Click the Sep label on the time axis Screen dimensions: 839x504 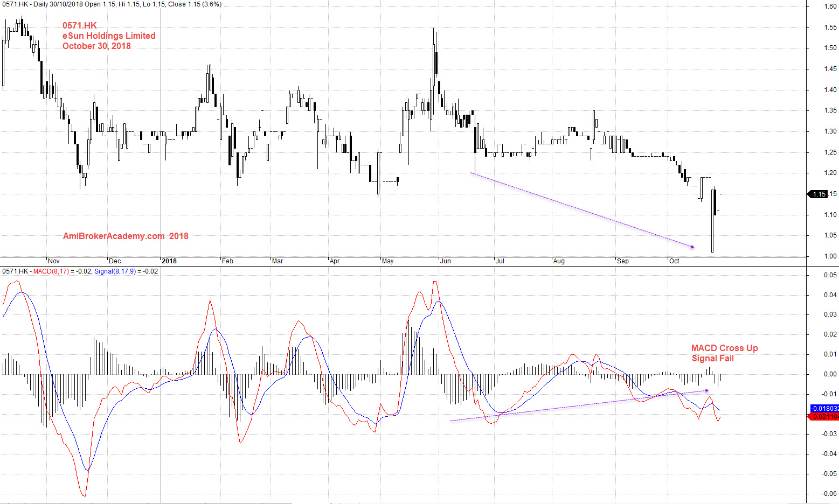pyautogui.click(x=623, y=261)
